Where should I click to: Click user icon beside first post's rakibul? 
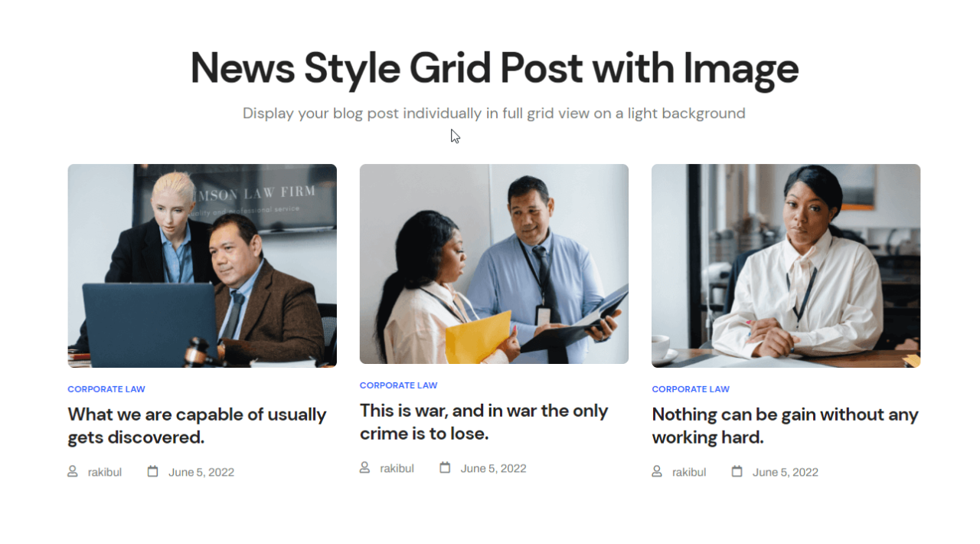[73, 471]
